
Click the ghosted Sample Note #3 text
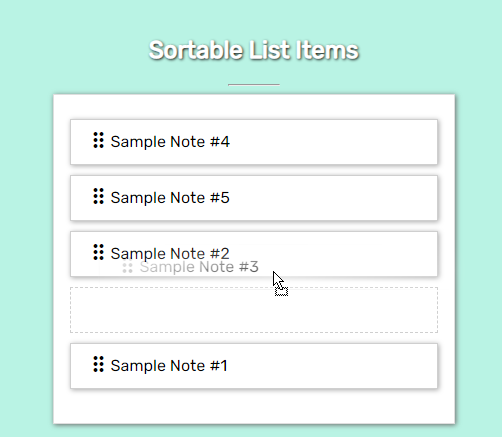pyautogui.click(x=199, y=267)
